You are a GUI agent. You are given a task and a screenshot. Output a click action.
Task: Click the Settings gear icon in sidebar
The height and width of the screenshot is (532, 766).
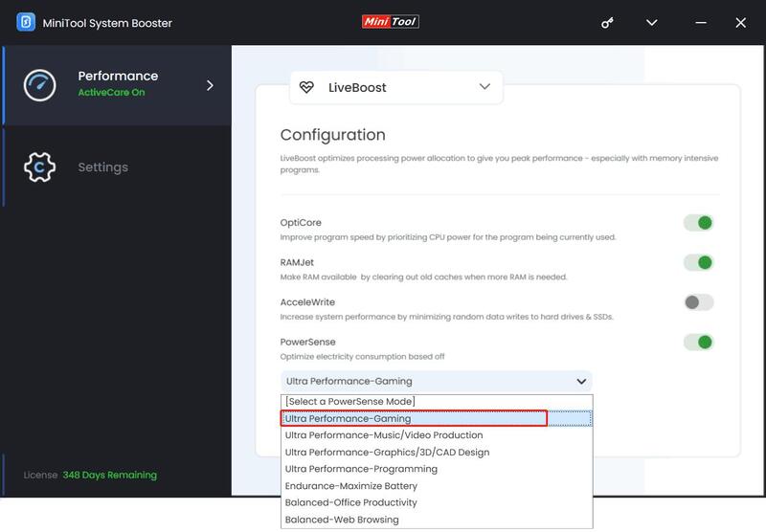coord(40,166)
